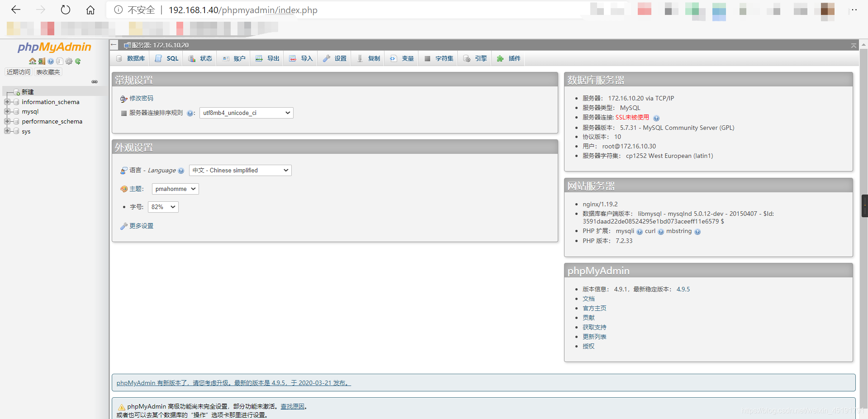Select the information_schema database name
Viewport: 868px width, 419px height.
(51, 102)
